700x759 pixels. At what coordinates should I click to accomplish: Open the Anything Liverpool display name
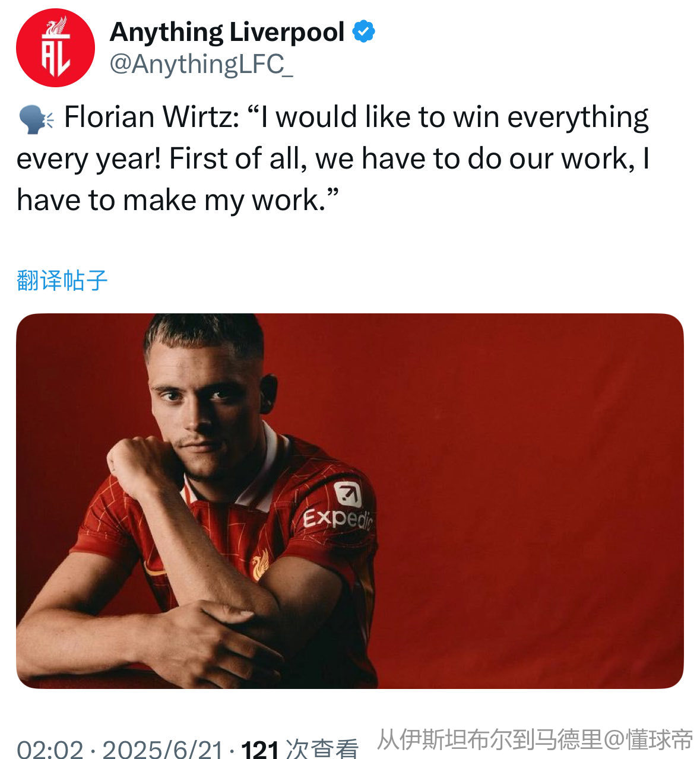coord(227,32)
